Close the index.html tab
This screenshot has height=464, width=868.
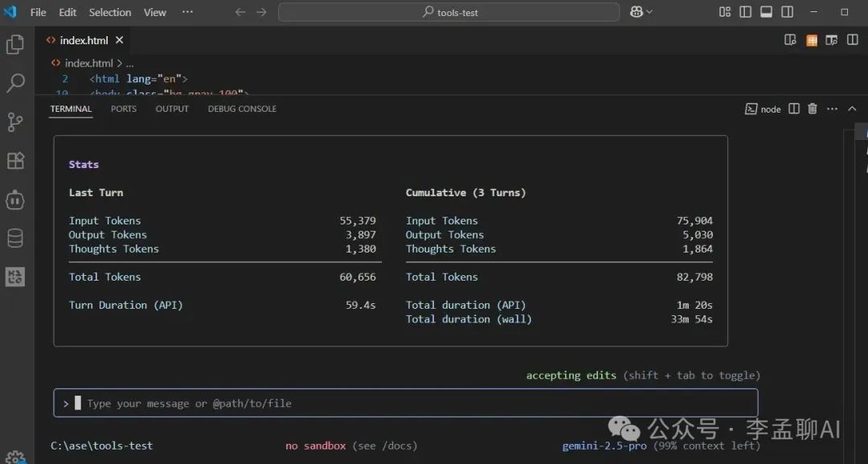[x=119, y=40]
